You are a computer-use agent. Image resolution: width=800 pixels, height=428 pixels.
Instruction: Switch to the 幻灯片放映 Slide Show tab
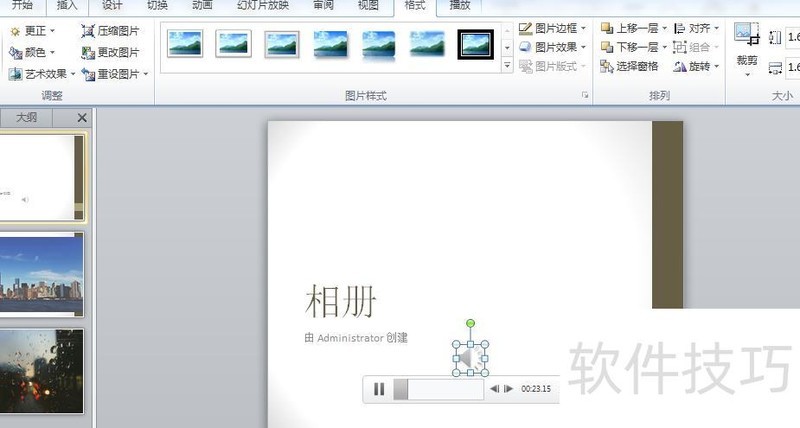point(263,6)
